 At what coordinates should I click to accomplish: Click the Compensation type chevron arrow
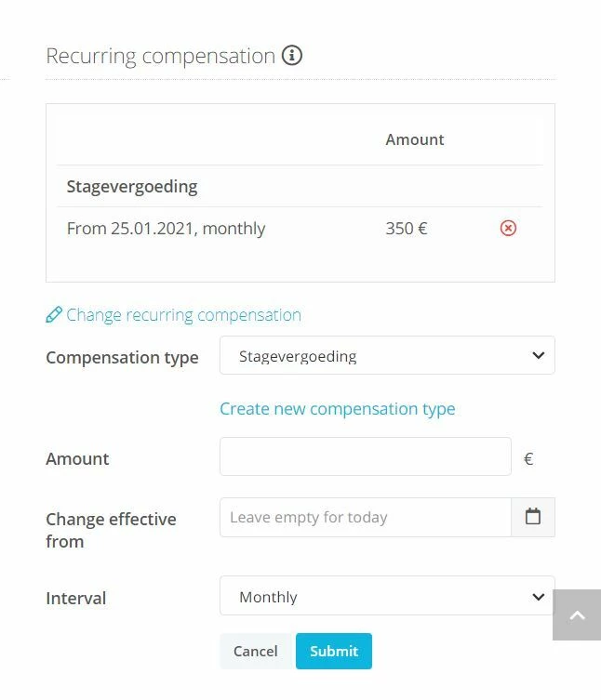tap(539, 355)
